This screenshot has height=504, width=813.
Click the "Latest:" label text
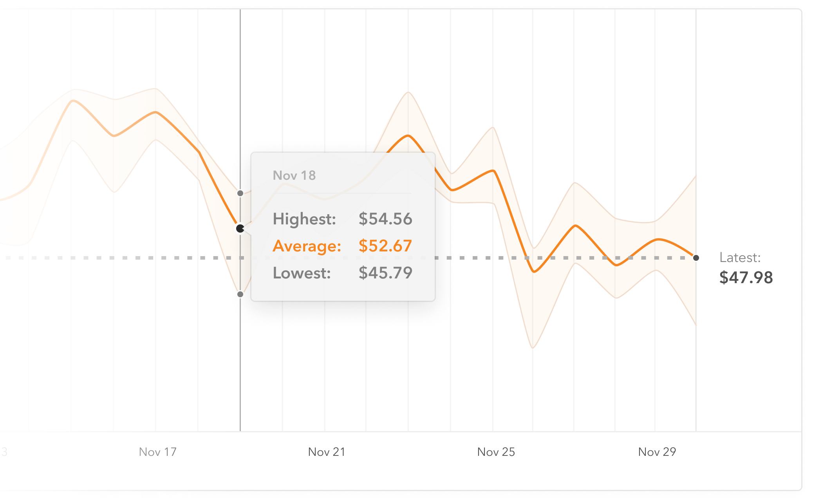(740, 258)
